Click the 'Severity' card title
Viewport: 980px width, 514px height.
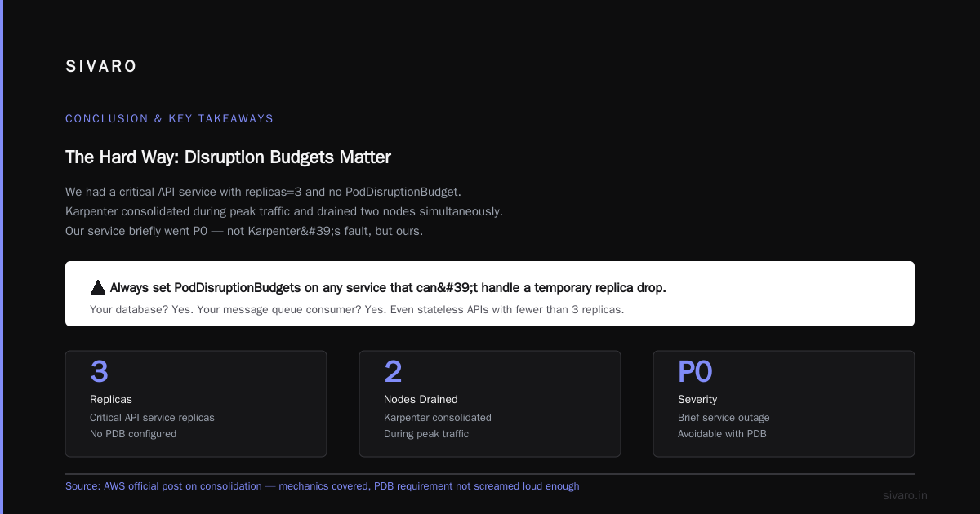(x=697, y=399)
